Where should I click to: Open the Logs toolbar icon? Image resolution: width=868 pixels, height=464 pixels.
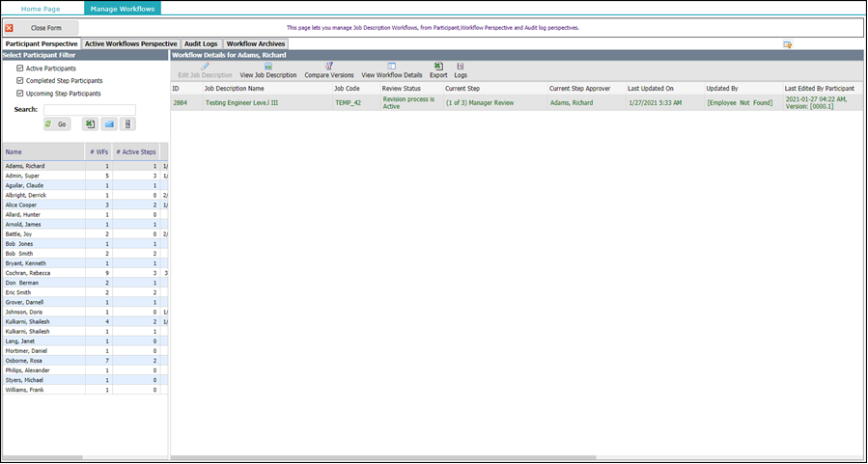point(461,67)
